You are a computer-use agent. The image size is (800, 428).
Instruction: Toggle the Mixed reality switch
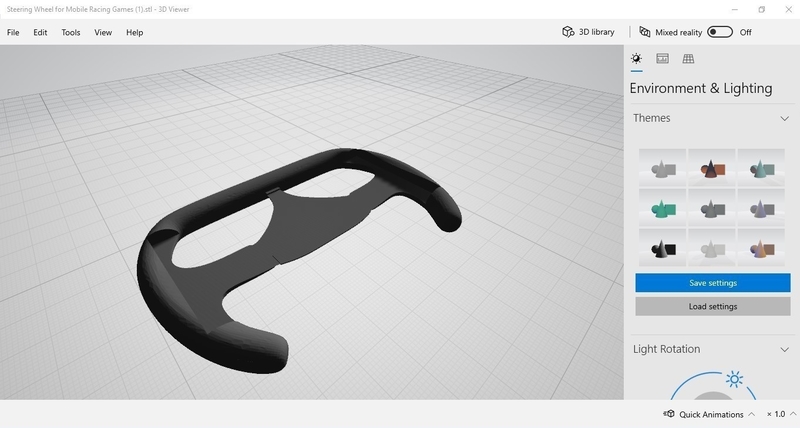click(x=720, y=32)
